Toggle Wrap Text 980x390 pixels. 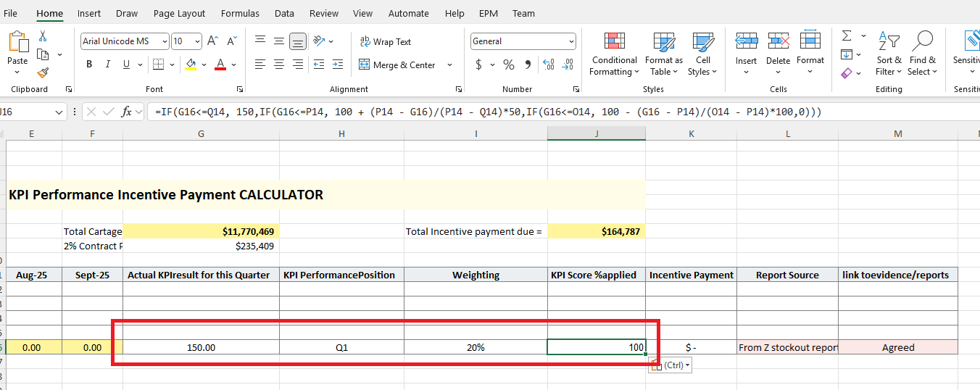386,41
